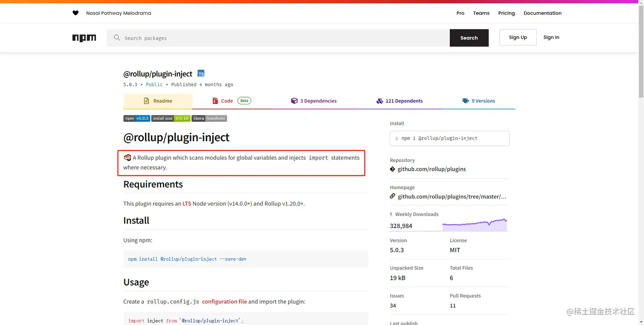Click the weekly downloads sparkline chart
644x325 pixels.
tap(474, 225)
